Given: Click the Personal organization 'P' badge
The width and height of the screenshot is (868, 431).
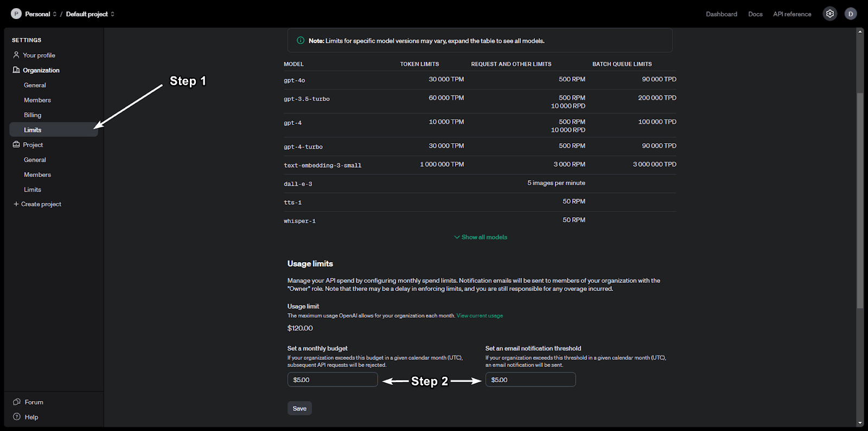Looking at the screenshot, I should click(16, 14).
